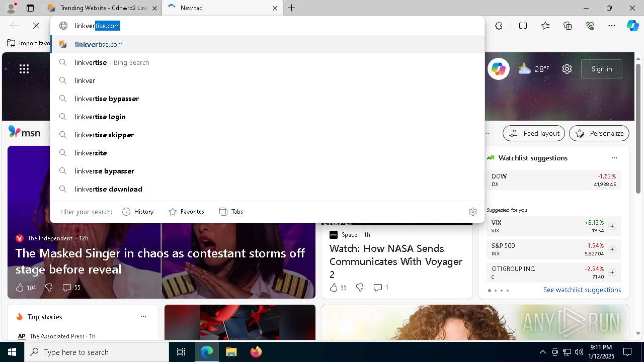Open MSN page settings gear
Screen dimensions: 644x362
[x=567, y=69]
